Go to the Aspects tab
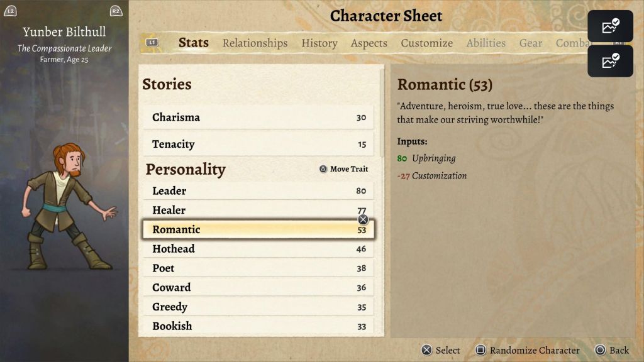This screenshot has width=644, height=362. tap(369, 43)
